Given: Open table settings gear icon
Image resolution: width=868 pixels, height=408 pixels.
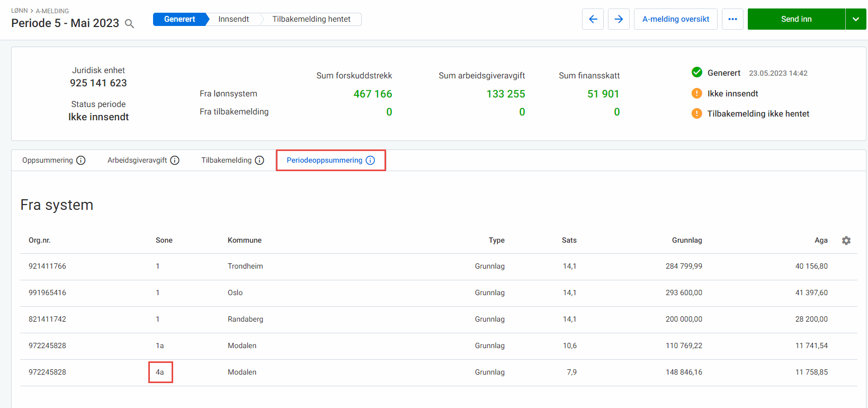Looking at the screenshot, I should click(846, 241).
